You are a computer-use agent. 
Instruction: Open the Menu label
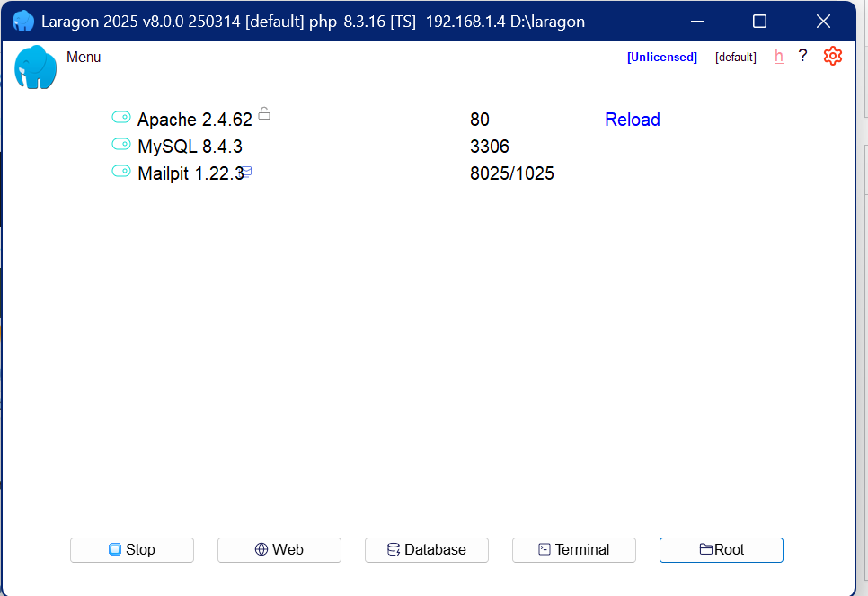[84, 57]
